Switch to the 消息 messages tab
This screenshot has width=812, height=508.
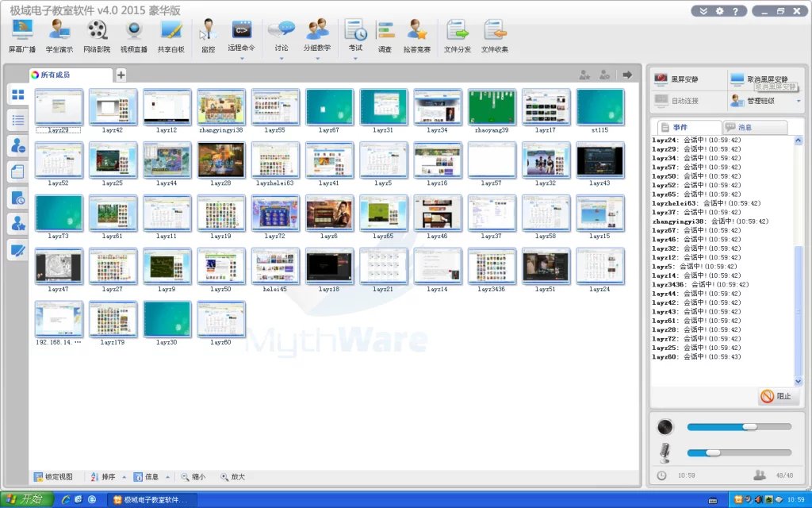point(755,127)
